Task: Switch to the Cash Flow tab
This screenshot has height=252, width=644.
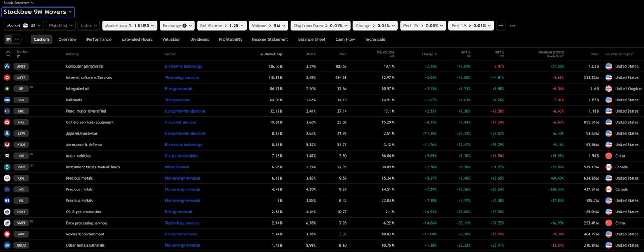Action: 345,39
